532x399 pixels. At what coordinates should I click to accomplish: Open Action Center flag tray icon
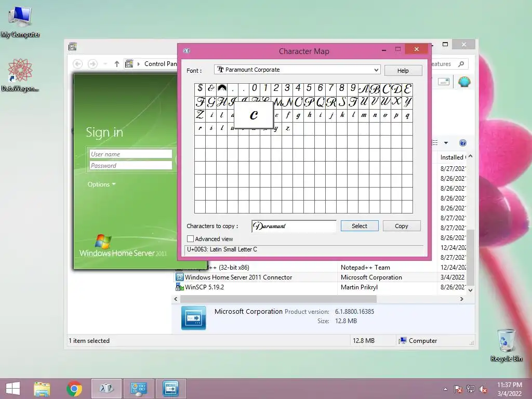click(458, 389)
